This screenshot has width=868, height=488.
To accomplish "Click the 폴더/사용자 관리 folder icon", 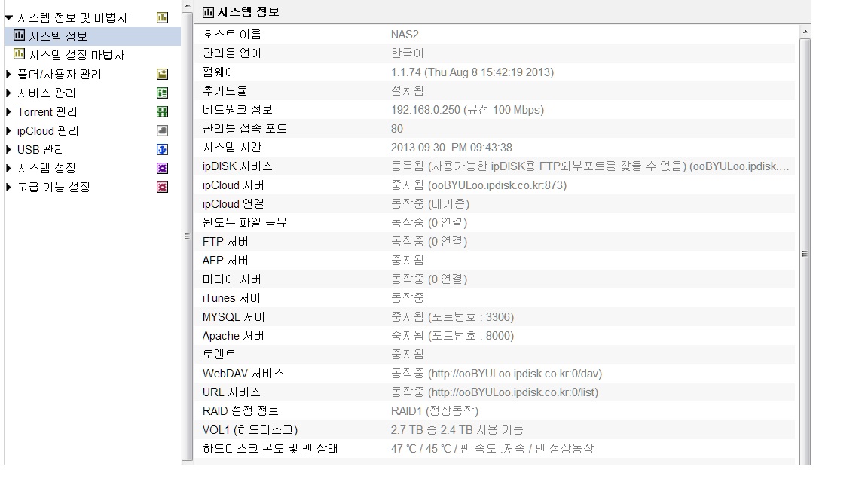I will [x=162, y=74].
